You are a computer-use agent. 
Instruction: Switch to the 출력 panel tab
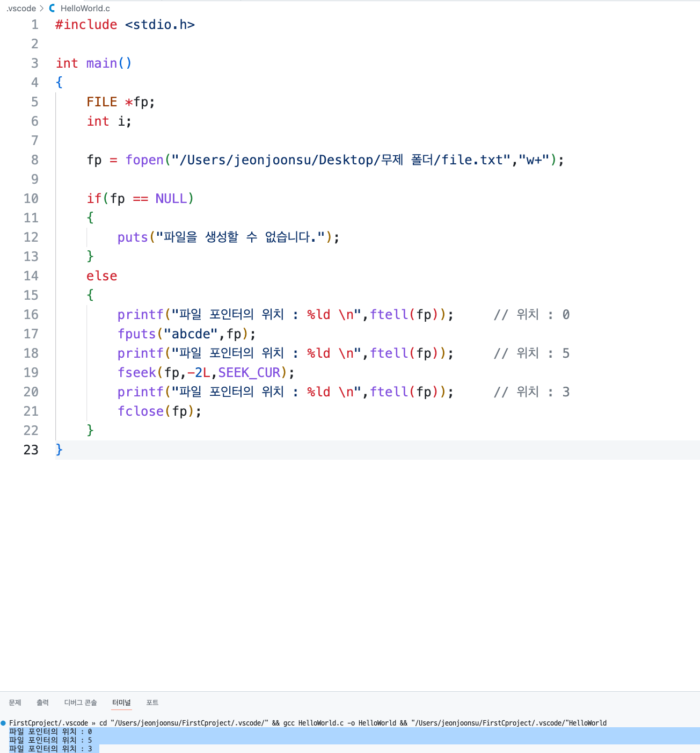pos(42,703)
